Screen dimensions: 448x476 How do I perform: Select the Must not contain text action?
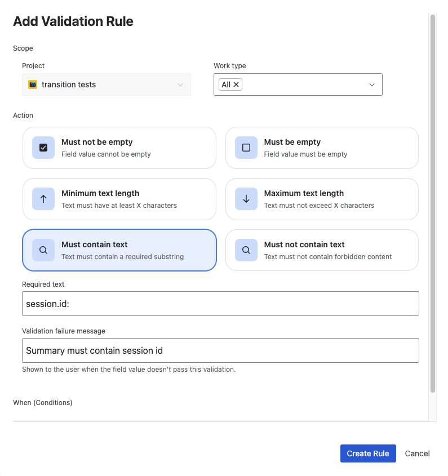[x=321, y=250]
